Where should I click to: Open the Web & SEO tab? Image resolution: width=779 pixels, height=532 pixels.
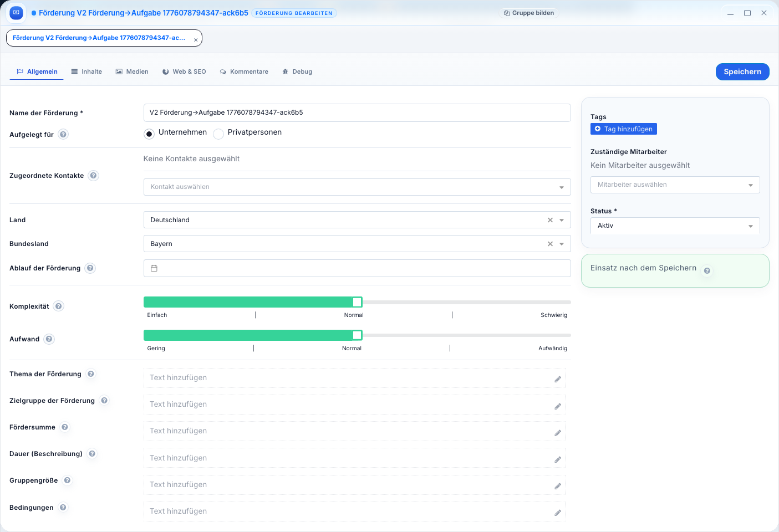tap(184, 72)
